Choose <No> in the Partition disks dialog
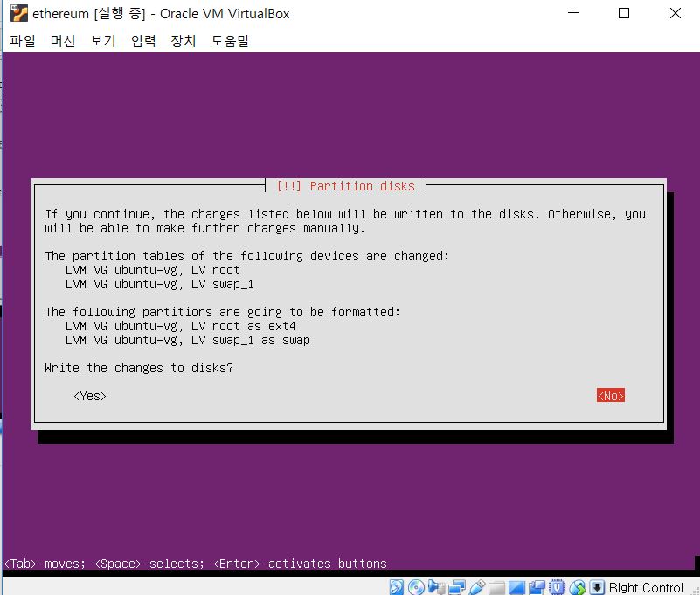Image resolution: width=700 pixels, height=595 pixels. click(611, 396)
